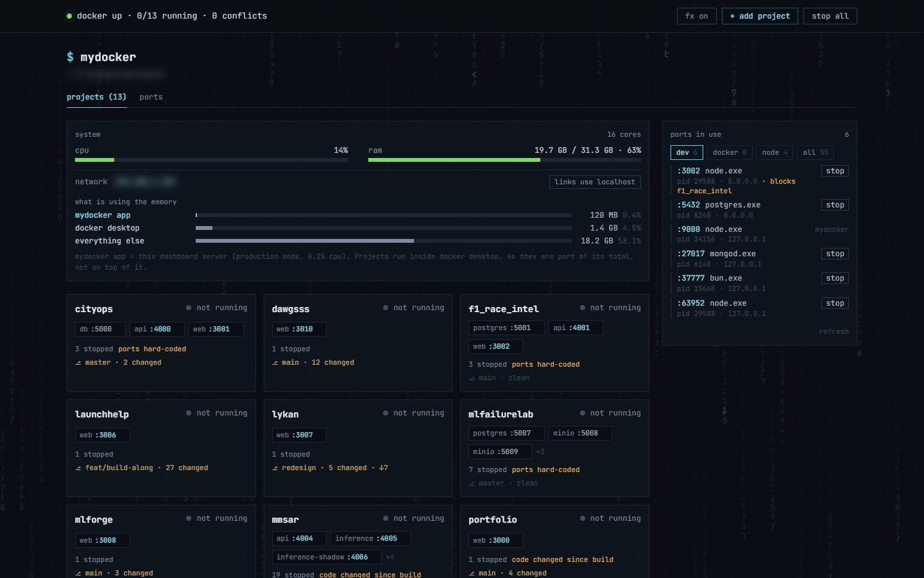Open mlforge web :3008 link
924x578 pixels.
click(x=103, y=541)
